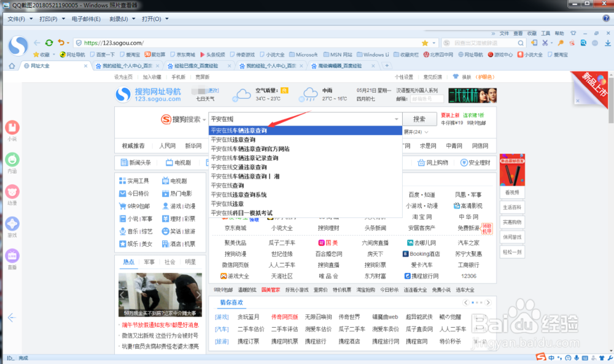Click the 直播 live sidebar icon
614x364 pixels.
pos(12,255)
